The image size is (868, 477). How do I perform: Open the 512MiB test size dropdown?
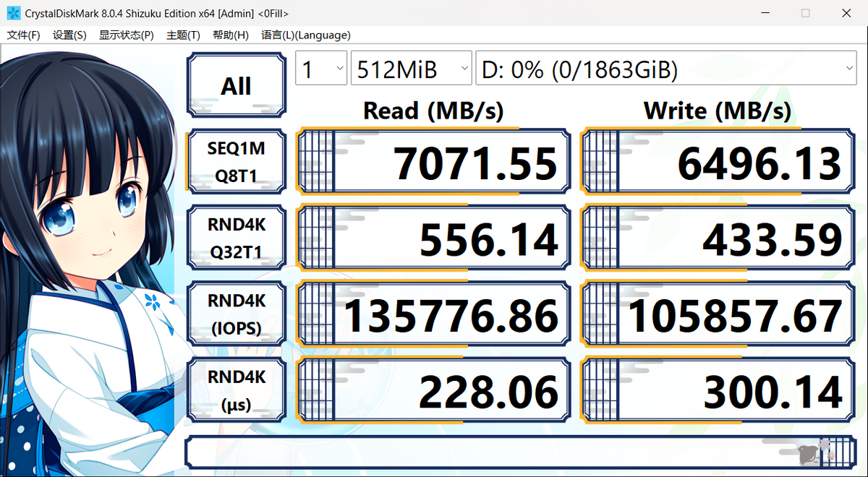pyautogui.click(x=412, y=69)
